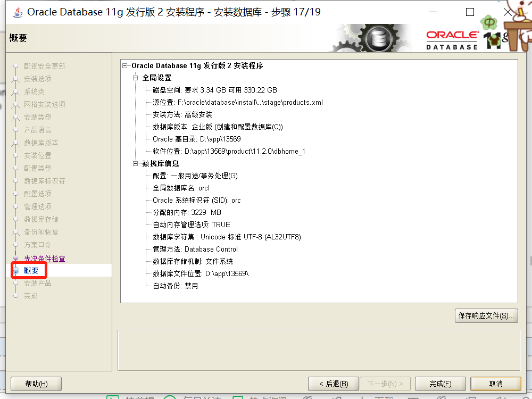The image size is (532, 399).
Task: Select 网格安装选项 step in sidebar
Action: (x=45, y=104)
